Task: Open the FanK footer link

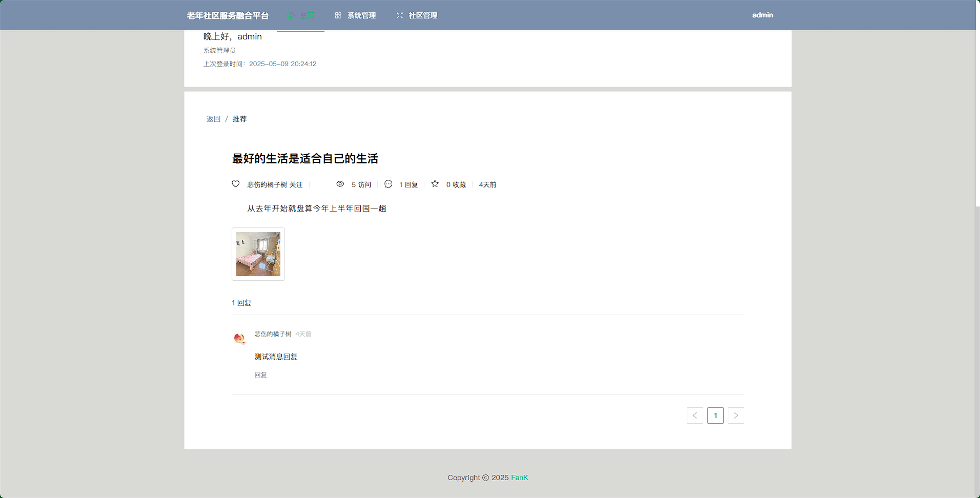Action: click(519, 478)
